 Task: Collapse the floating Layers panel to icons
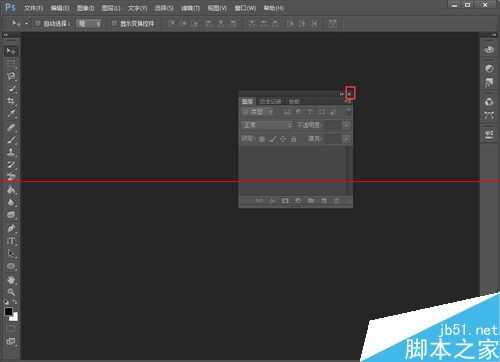342,94
